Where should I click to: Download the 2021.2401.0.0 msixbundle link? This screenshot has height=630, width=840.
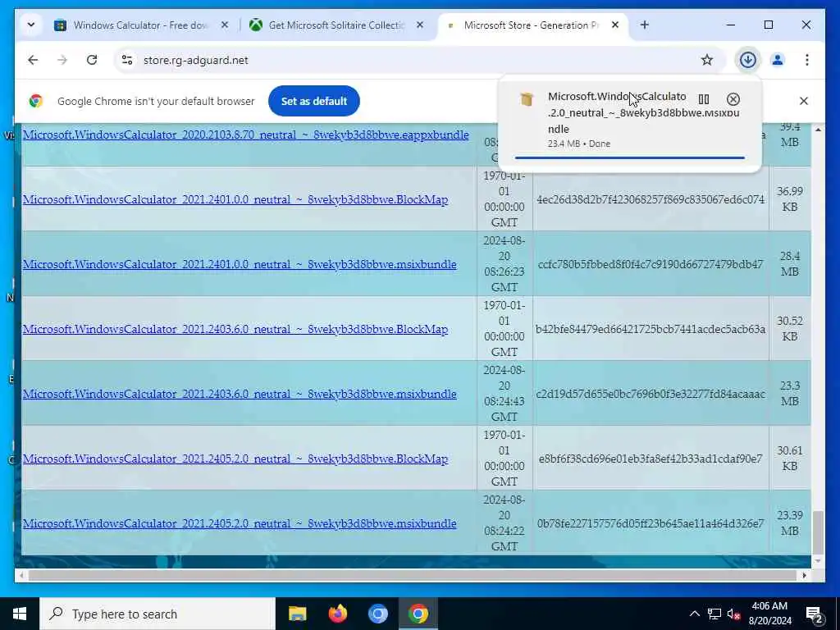point(240,264)
